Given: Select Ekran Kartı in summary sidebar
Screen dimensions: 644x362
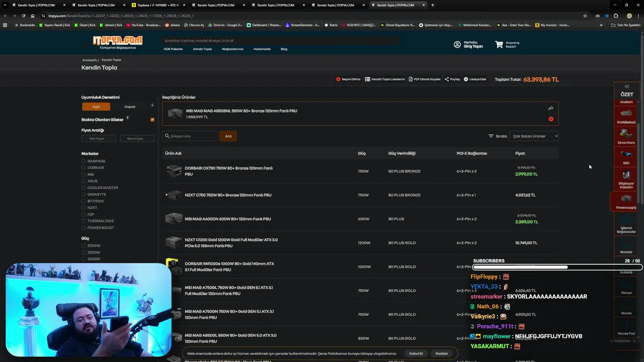Looking at the screenshot, I should 626,137.
